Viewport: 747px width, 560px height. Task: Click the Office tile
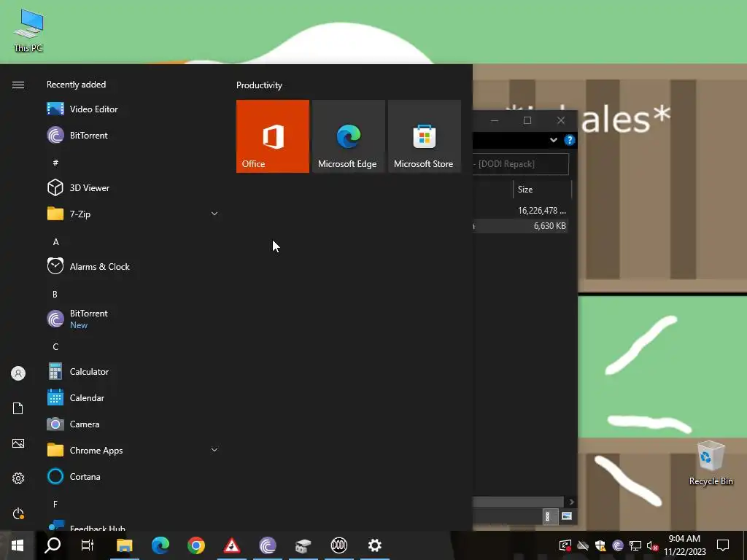[x=273, y=136]
